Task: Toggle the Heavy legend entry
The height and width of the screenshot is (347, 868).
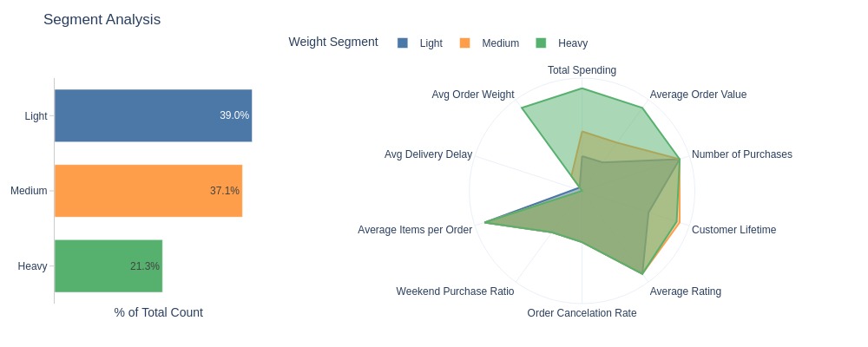Action: pos(562,43)
